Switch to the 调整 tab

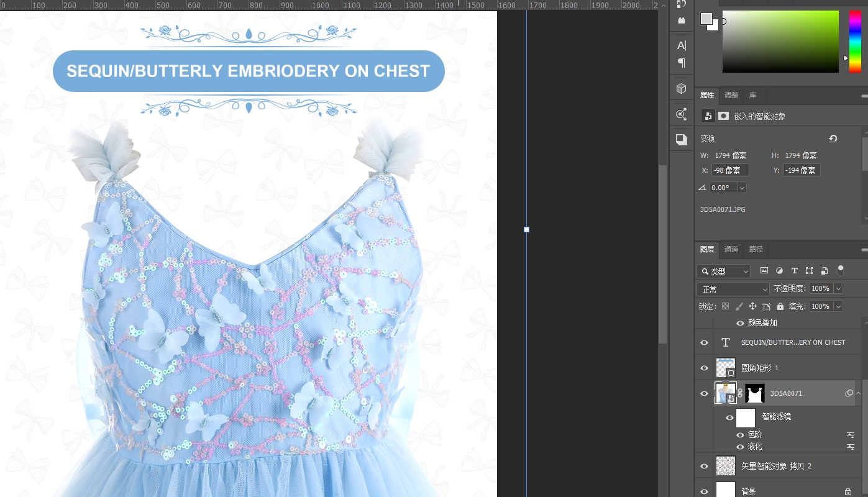[x=731, y=95]
